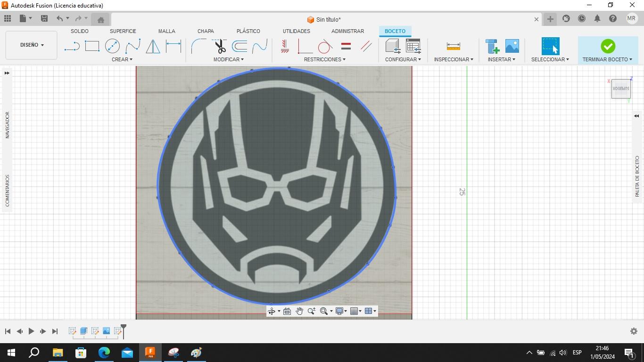Apply the Parallel constraint

[366, 46]
